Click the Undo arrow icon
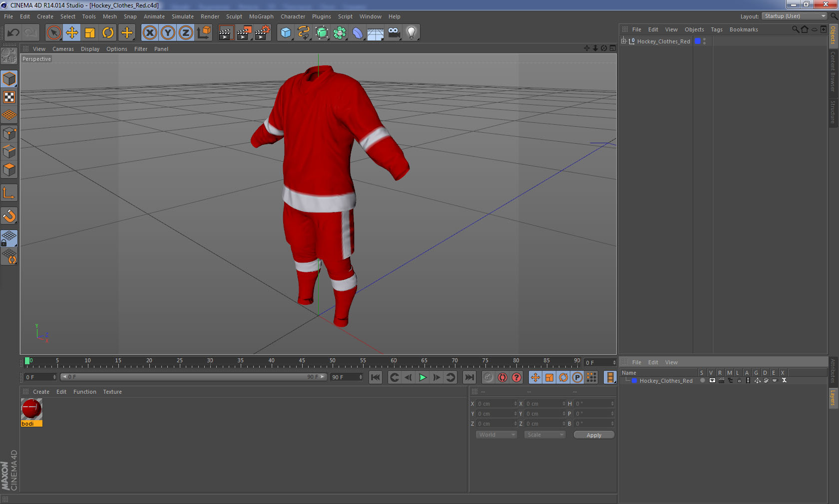Image resolution: width=839 pixels, height=504 pixels. (13, 33)
